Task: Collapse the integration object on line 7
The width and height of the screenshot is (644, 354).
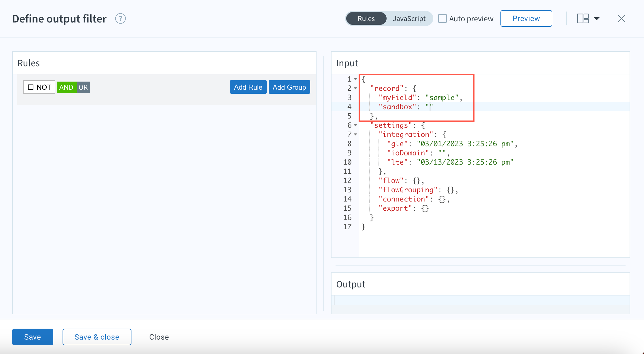Action: [x=355, y=134]
